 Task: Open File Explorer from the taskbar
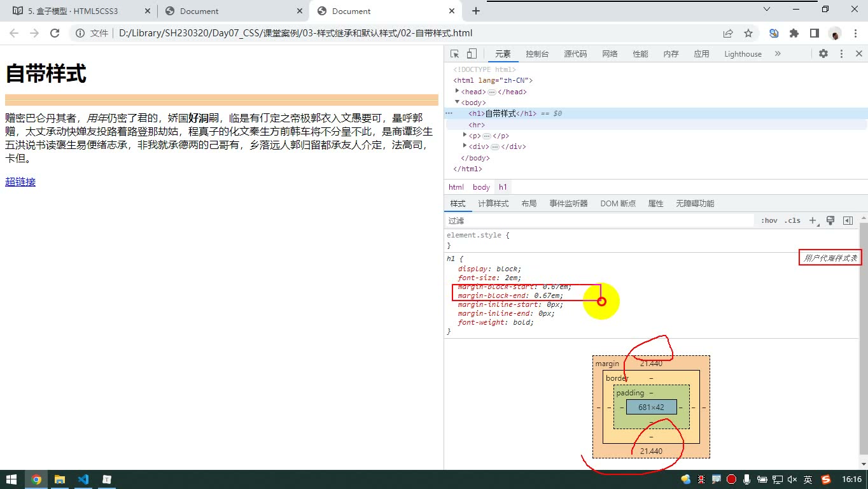pyautogui.click(x=59, y=479)
